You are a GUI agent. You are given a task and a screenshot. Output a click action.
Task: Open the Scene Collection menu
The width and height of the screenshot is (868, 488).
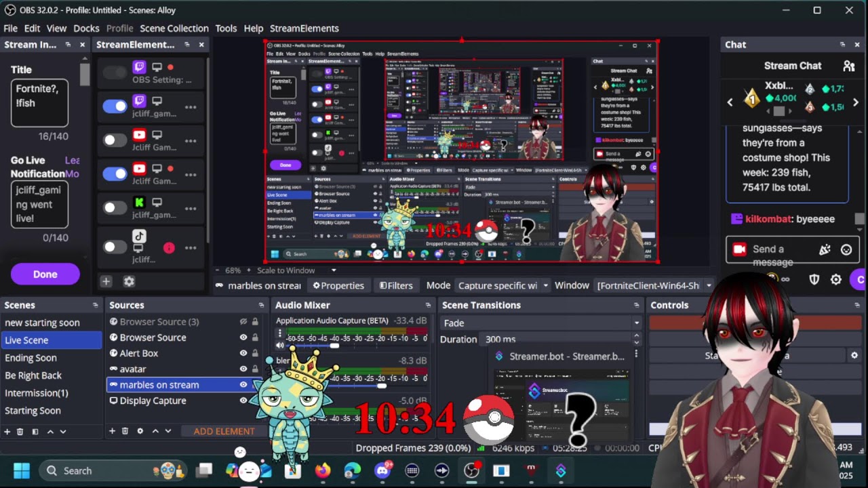point(174,28)
